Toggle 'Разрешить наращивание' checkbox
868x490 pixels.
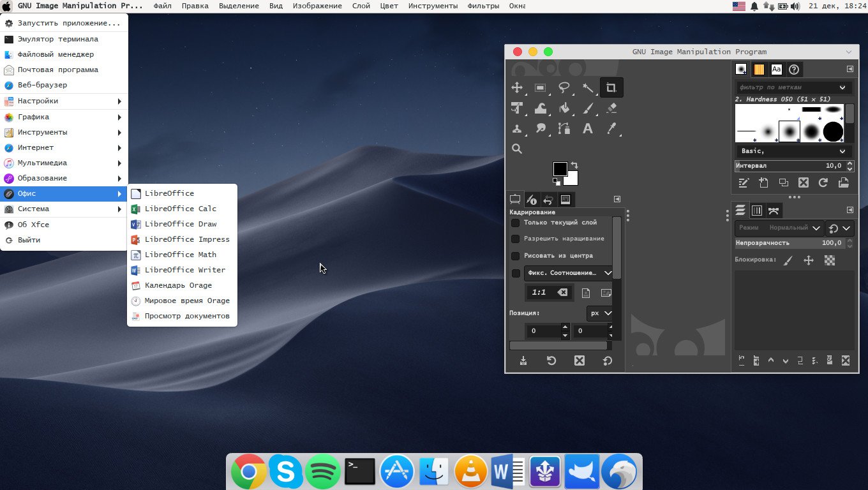pyautogui.click(x=515, y=239)
